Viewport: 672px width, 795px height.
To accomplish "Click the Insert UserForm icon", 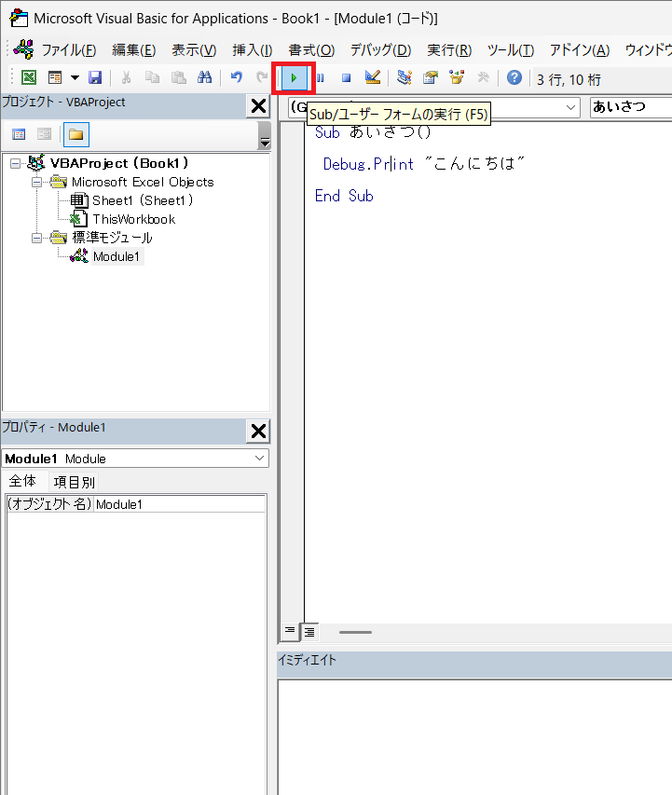I will [x=55, y=77].
